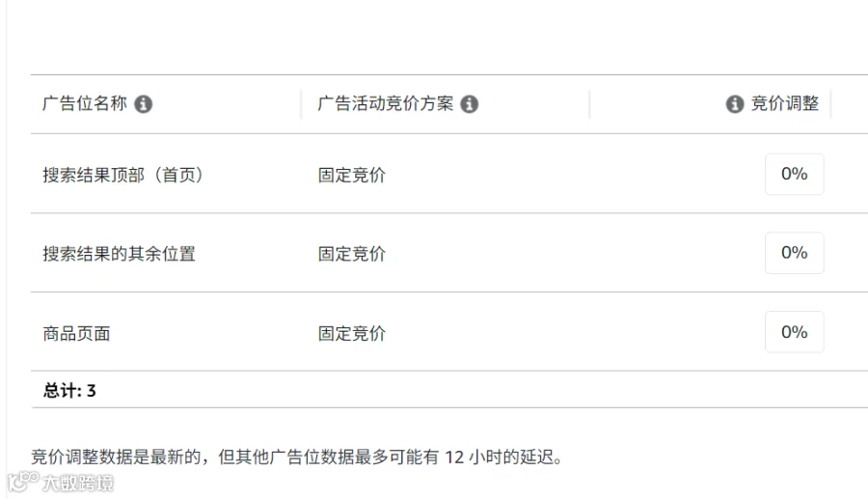Click the divider between 广告位名称 and 广告活动竞价方案
Image resolution: width=868 pixels, height=499 pixels.
point(301,103)
